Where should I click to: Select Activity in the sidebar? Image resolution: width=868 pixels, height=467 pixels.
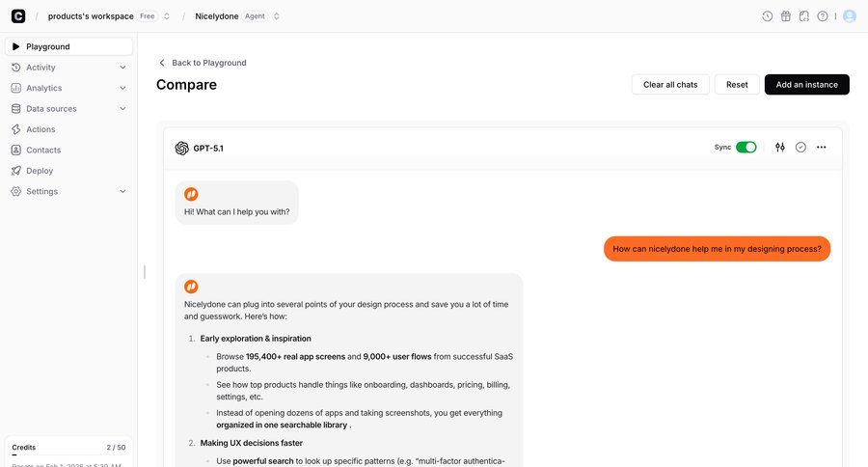coord(68,67)
